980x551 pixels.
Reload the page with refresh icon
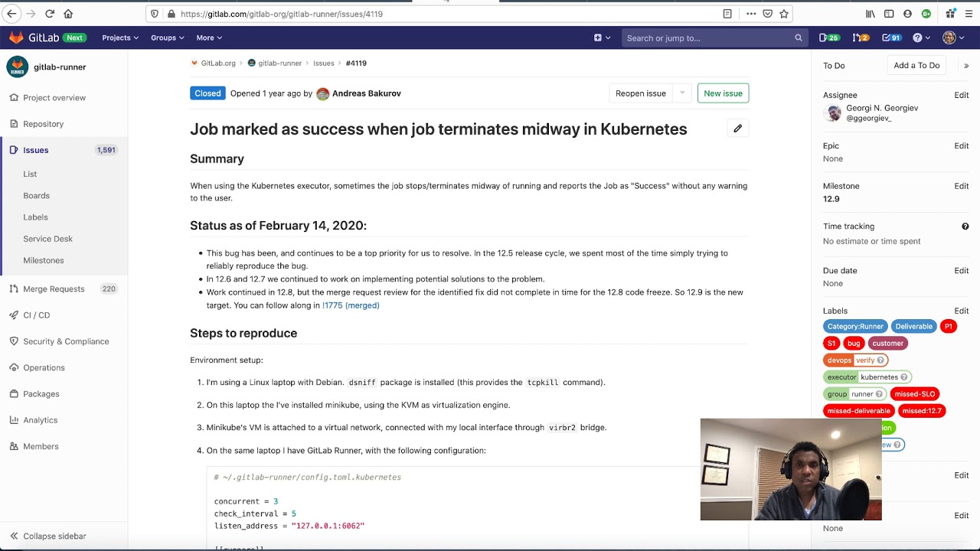pyautogui.click(x=50, y=14)
